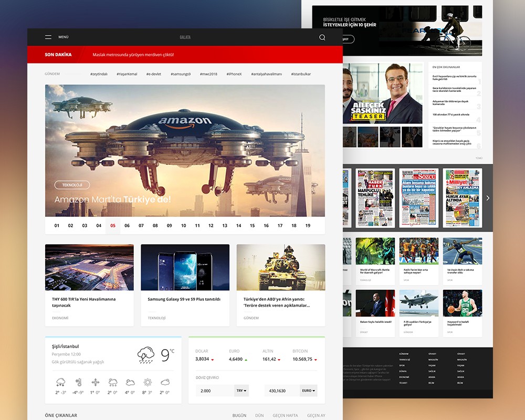Screen dimensions: 525x420
Task: Select the GEÇEN AY tab
Action: coord(316,415)
